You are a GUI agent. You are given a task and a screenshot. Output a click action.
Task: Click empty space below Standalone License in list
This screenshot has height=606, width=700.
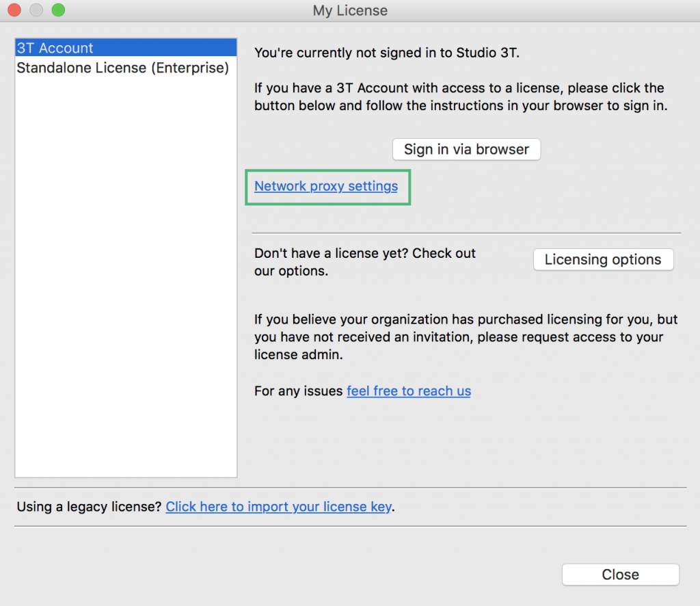point(126,277)
